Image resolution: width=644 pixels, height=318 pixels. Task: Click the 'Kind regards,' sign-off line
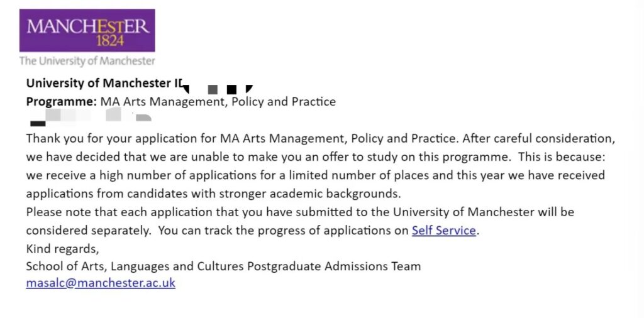(62, 248)
